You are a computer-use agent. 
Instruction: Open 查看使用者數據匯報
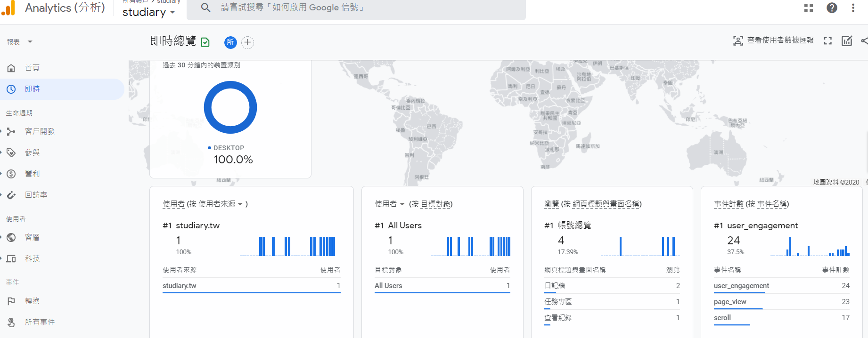(780, 40)
